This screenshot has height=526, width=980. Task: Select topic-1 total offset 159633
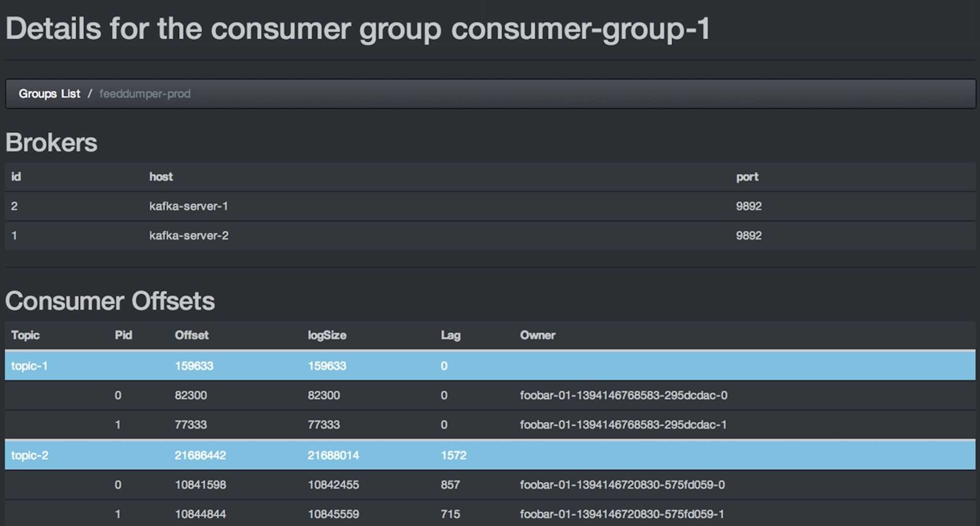pyautogui.click(x=194, y=366)
